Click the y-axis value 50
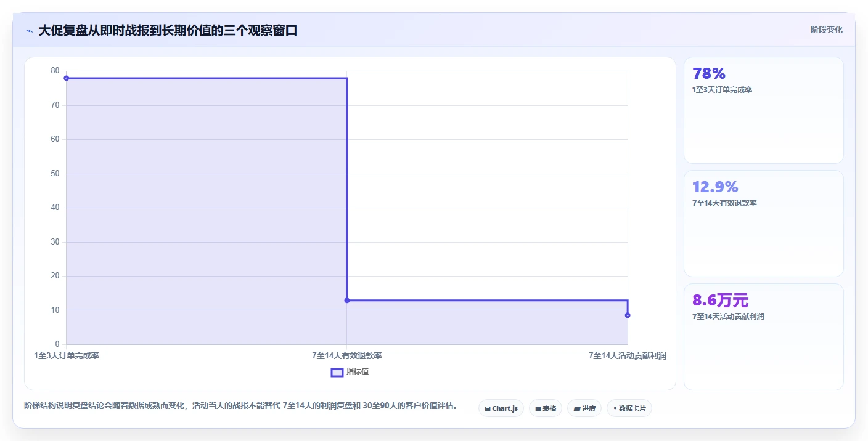The width and height of the screenshot is (868, 441). (x=55, y=174)
